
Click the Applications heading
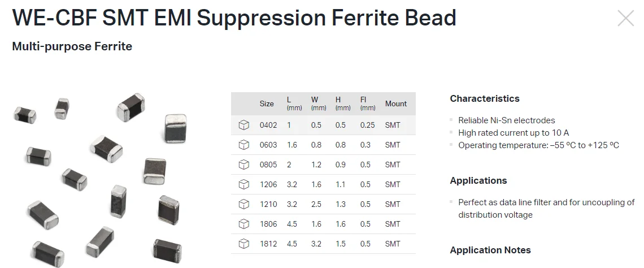coord(478,180)
